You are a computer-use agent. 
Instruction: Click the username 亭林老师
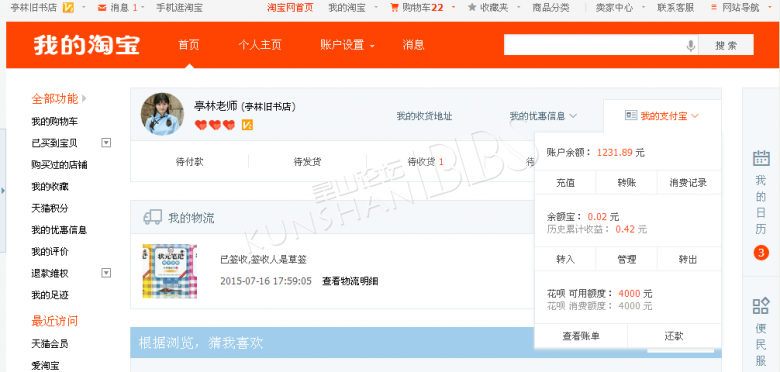(216, 106)
